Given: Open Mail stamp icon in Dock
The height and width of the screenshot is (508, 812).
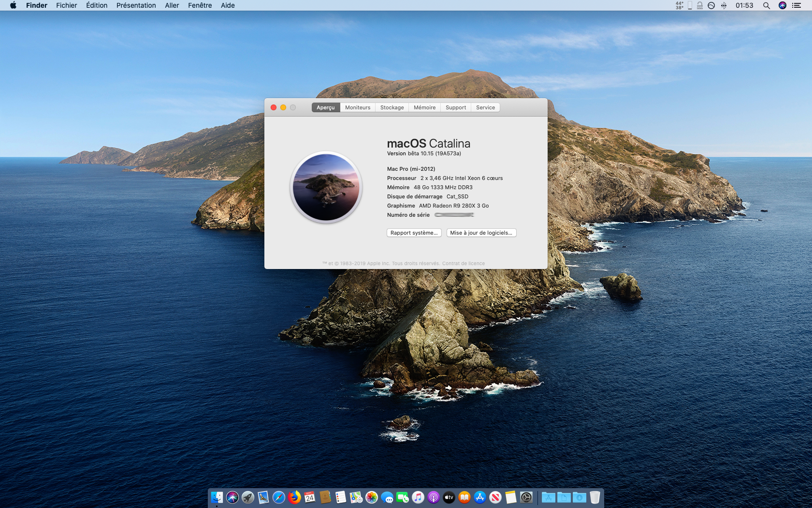Looking at the screenshot, I should [x=263, y=497].
